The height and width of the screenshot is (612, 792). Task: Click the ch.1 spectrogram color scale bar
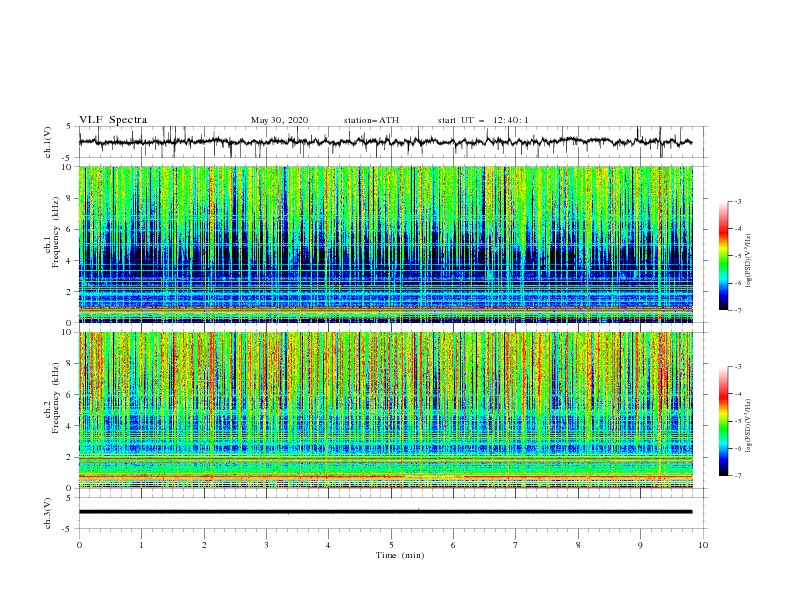point(723,256)
